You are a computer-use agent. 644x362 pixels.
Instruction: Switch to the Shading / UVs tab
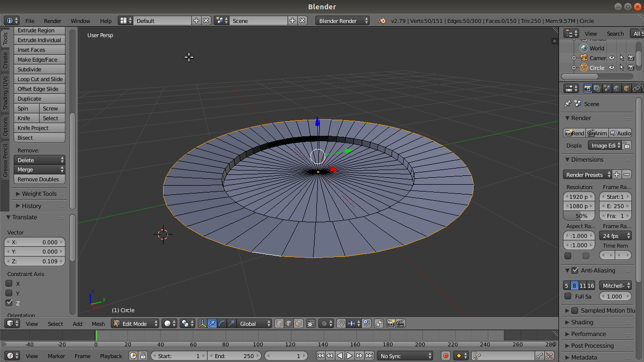pyautogui.click(x=5, y=92)
